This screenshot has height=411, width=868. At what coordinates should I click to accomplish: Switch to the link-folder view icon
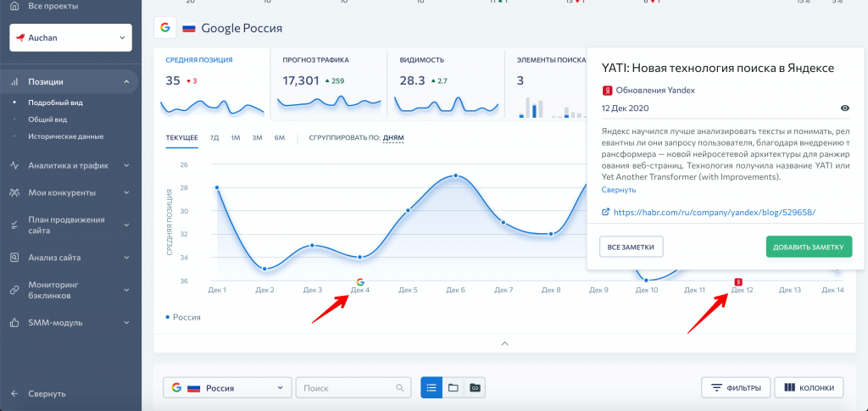coord(475,388)
